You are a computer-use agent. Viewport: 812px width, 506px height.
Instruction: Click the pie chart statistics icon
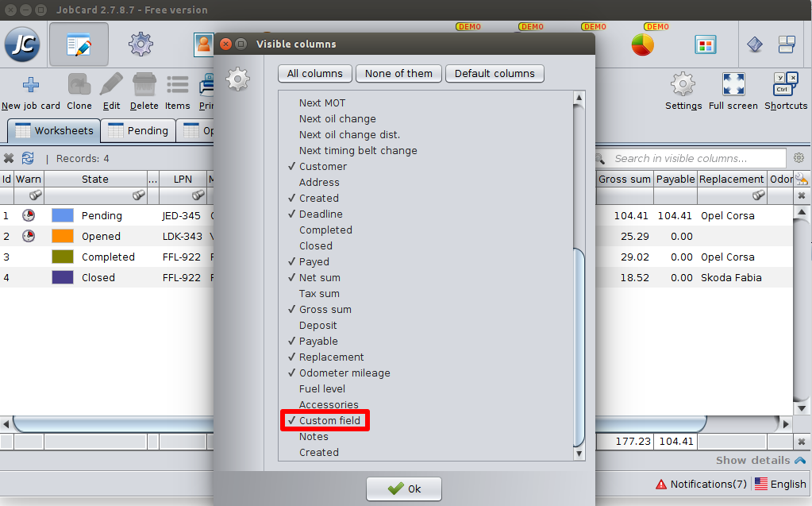642,44
